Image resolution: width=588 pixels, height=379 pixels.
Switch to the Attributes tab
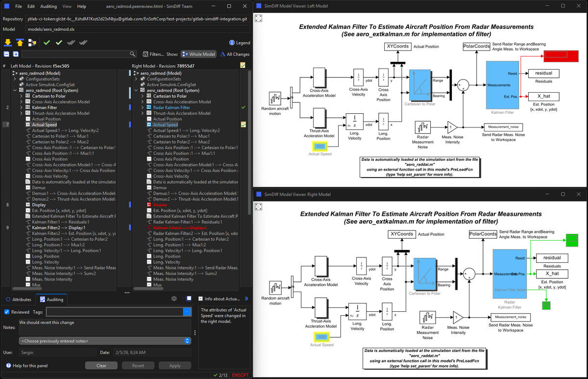click(x=19, y=299)
